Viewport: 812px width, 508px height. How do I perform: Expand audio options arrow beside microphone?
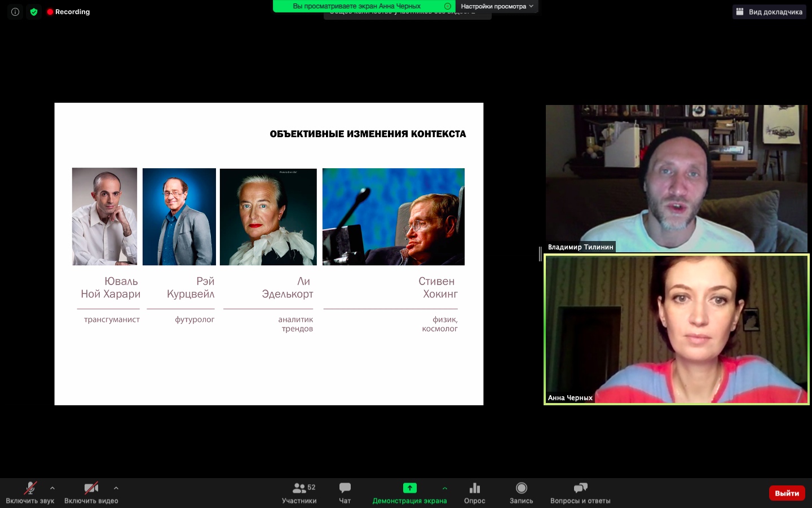pyautogui.click(x=52, y=488)
